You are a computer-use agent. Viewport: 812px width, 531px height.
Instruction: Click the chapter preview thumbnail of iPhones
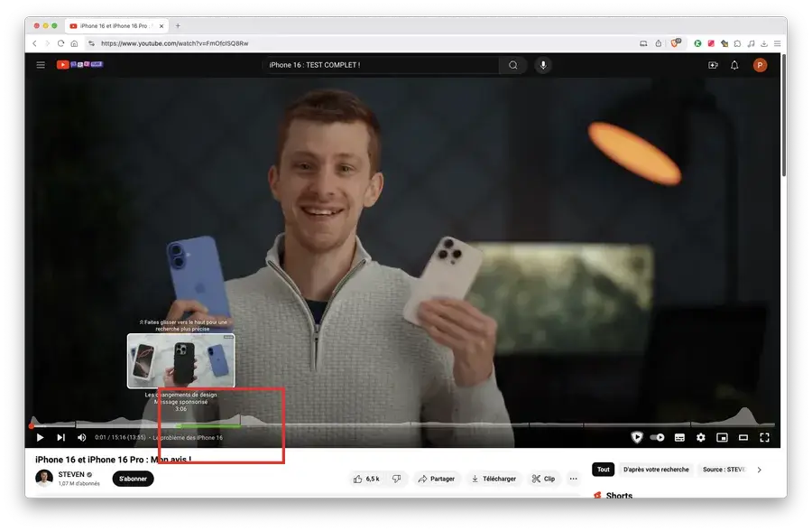tap(180, 360)
